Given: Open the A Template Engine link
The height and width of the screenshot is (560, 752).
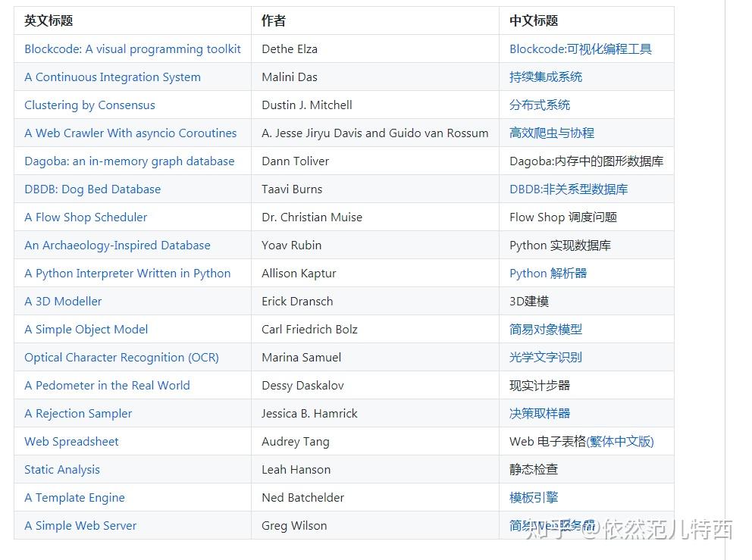Looking at the screenshot, I should pyautogui.click(x=75, y=498).
